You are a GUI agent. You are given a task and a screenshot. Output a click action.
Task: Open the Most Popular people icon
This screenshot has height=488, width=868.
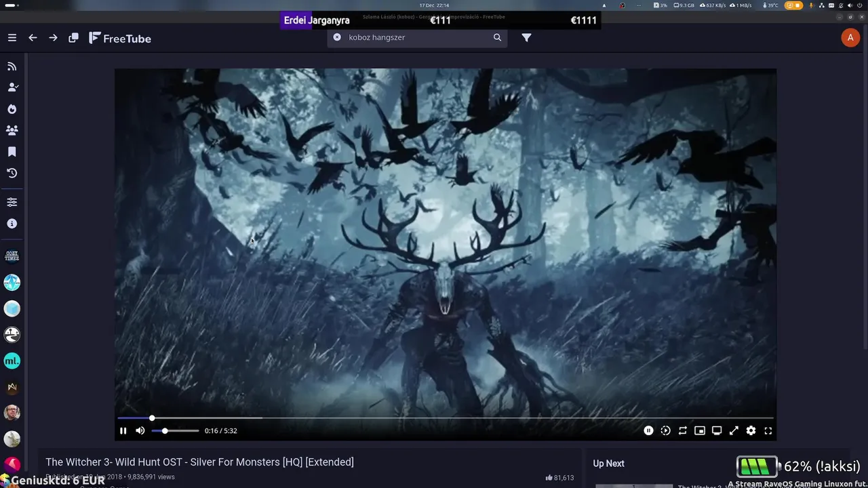click(x=12, y=129)
